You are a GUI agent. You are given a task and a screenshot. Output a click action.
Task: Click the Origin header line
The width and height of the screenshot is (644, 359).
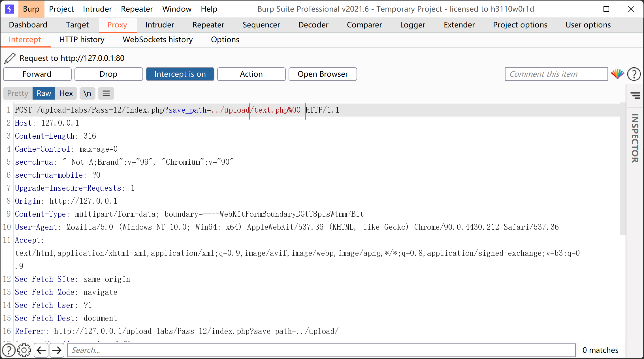pyautogui.click(x=66, y=201)
